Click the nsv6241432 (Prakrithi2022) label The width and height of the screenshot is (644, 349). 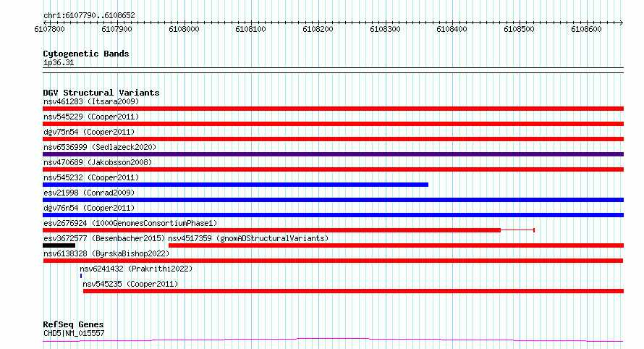click(x=136, y=269)
